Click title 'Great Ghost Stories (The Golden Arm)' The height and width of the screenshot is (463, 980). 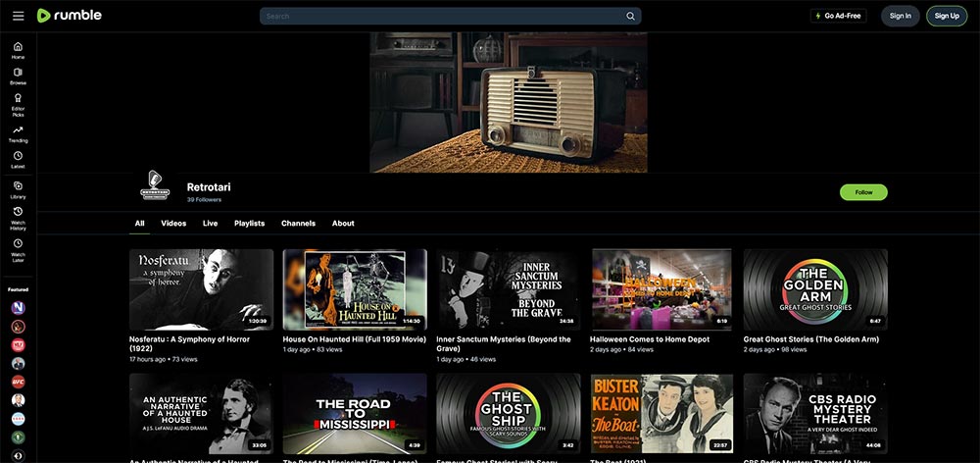811,339
